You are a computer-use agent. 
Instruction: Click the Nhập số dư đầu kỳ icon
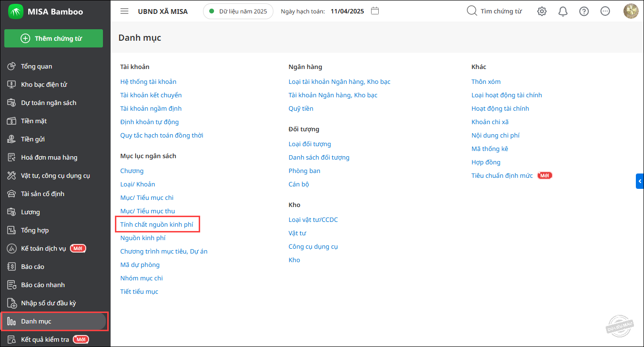point(12,303)
